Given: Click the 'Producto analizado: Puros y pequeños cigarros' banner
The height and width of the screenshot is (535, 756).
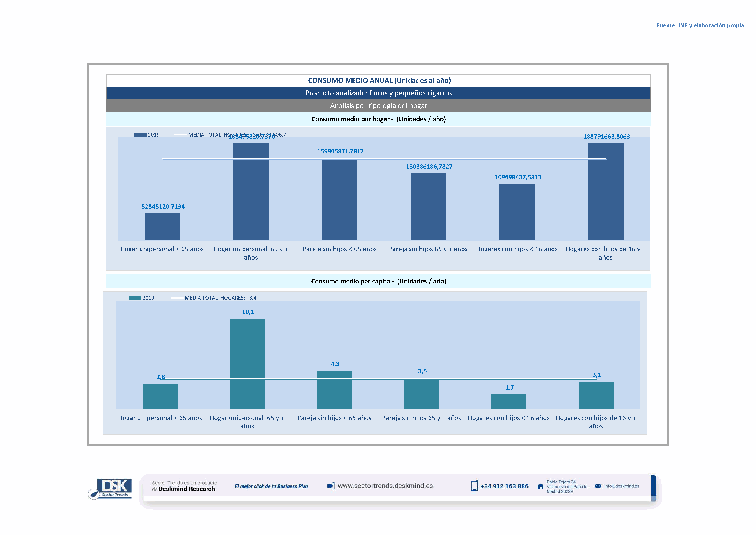Looking at the screenshot, I should point(378,93).
